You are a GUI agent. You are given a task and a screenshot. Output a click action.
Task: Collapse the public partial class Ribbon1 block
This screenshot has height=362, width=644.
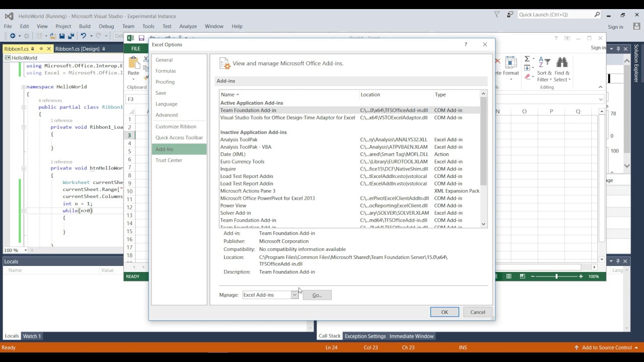(24, 107)
